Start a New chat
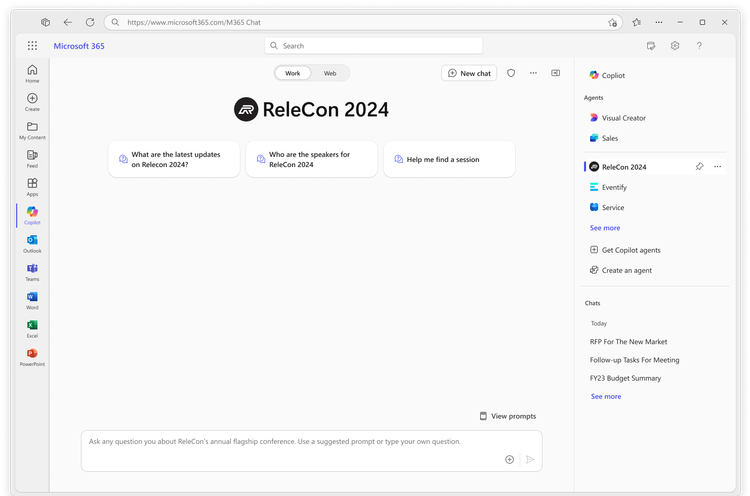 [469, 73]
